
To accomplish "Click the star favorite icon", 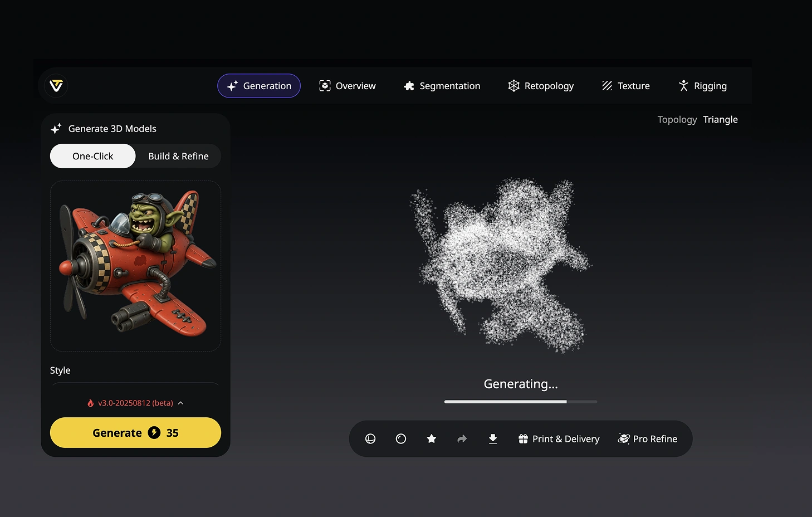I will tap(432, 439).
